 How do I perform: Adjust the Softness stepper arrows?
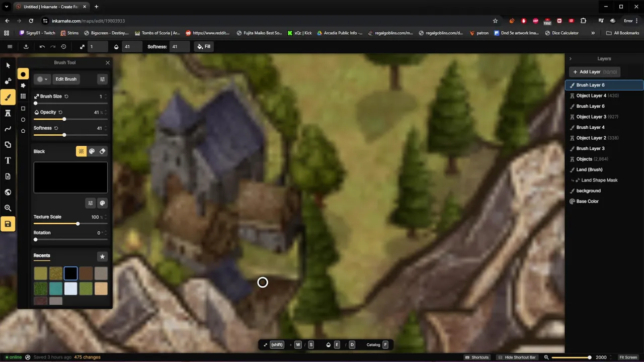click(105, 128)
